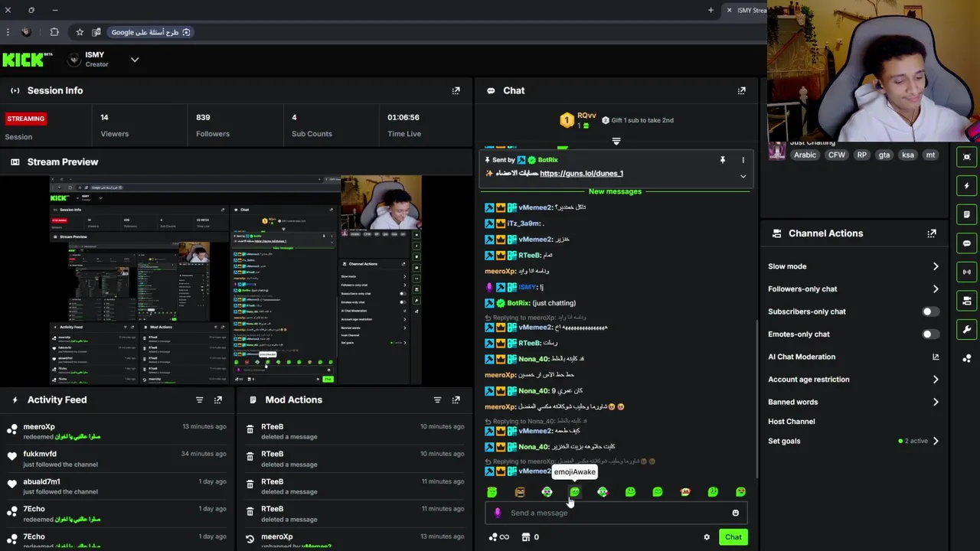Select the stream preview sidebar icon
The width and height of the screenshot is (980, 551).
(x=967, y=157)
